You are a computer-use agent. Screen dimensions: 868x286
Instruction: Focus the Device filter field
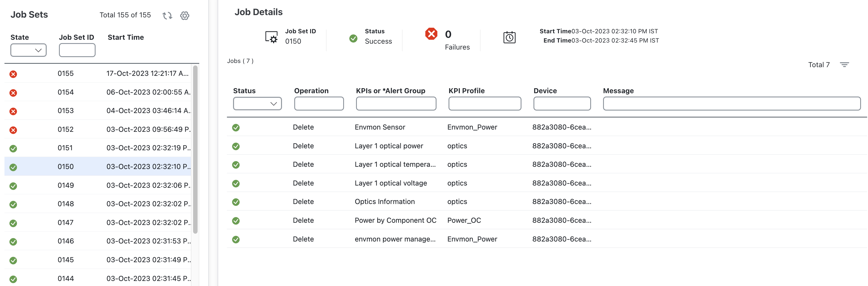pos(562,104)
